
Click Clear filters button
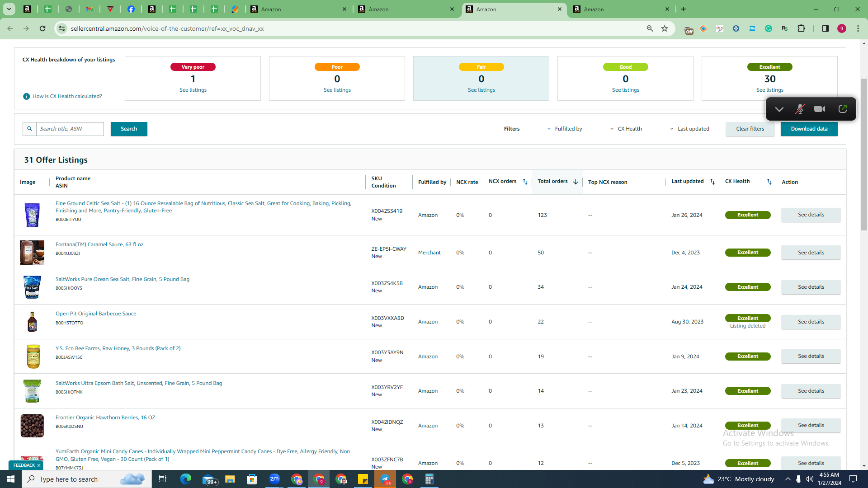click(750, 129)
